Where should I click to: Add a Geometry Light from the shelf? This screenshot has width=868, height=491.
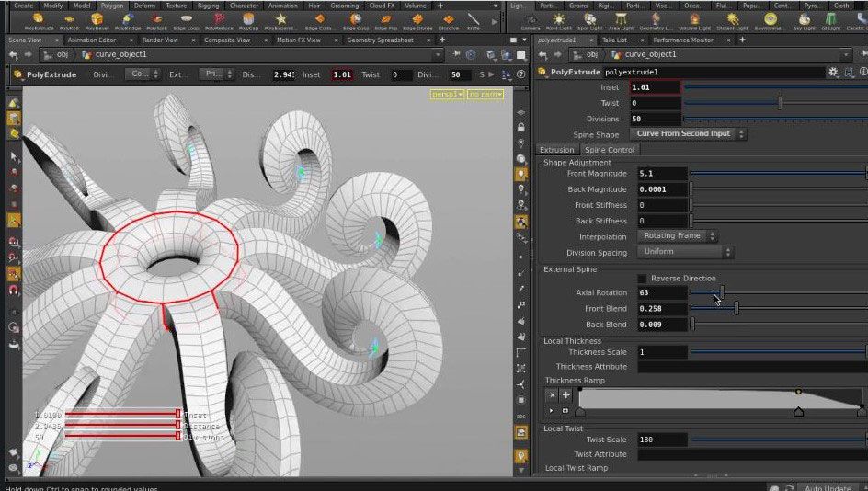coord(656,22)
